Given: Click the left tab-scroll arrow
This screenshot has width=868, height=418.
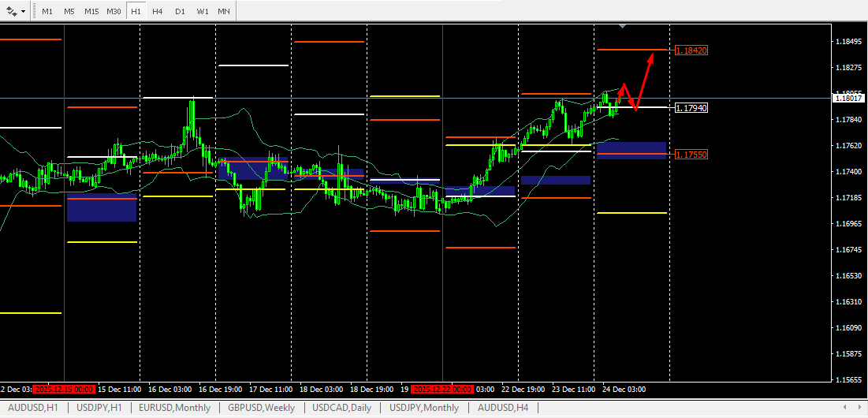Looking at the screenshot, I should (x=844, y=408).
